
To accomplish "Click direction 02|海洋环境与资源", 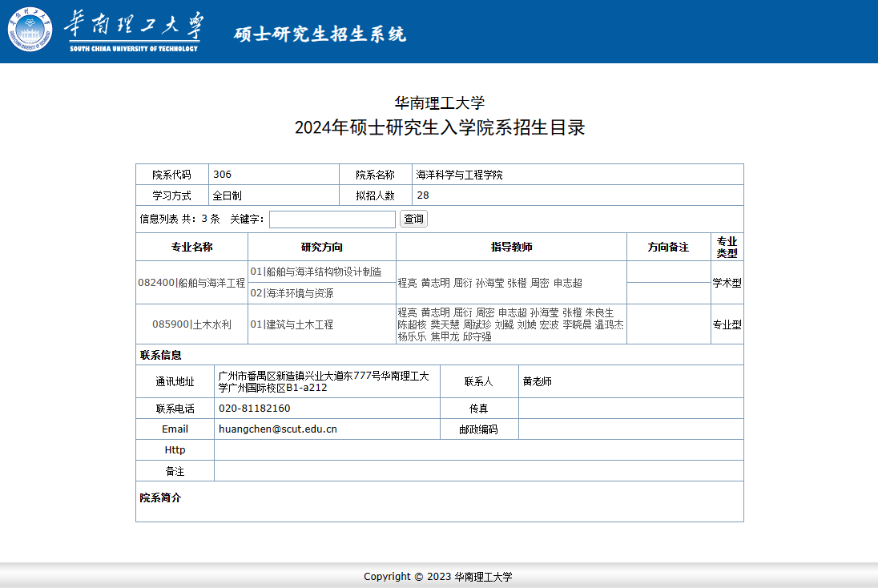I will (x=292, y=293).
